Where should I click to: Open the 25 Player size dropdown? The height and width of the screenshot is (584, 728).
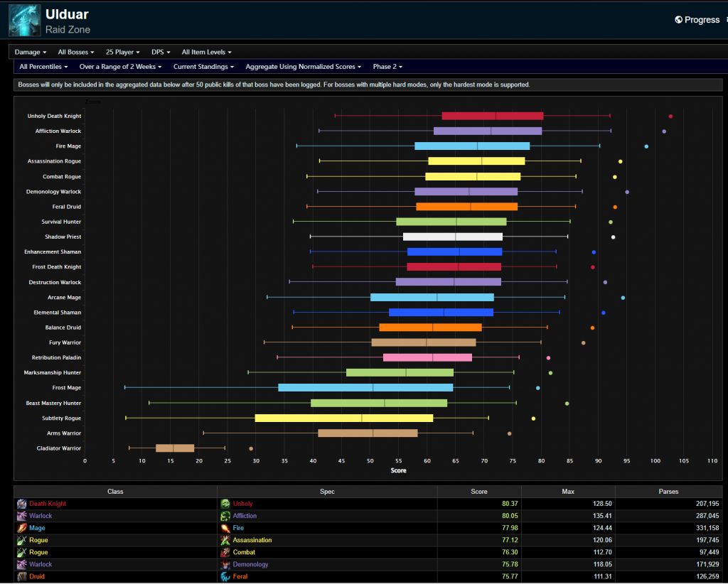click(x=122, y=52)
